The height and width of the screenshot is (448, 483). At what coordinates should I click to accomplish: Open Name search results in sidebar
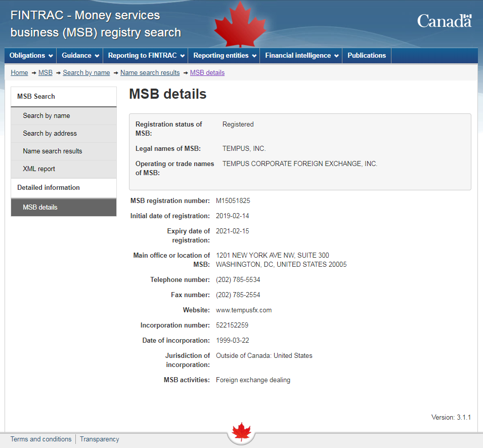tap(53, 151)
